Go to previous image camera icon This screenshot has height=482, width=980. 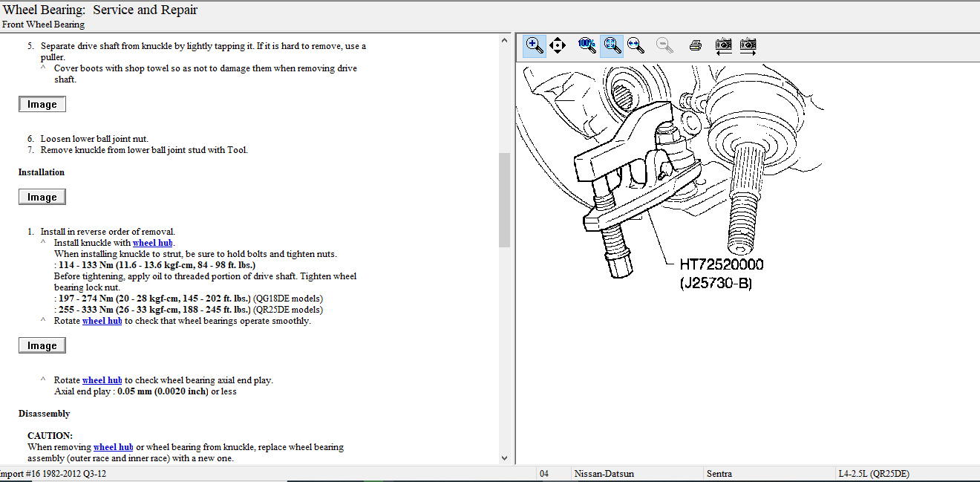[724, 45]
